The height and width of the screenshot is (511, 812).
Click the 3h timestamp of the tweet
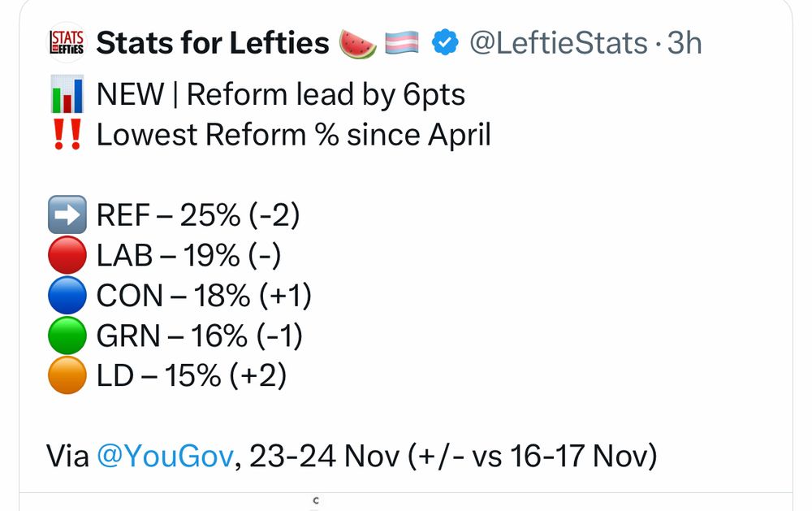(x=684, y=42)
